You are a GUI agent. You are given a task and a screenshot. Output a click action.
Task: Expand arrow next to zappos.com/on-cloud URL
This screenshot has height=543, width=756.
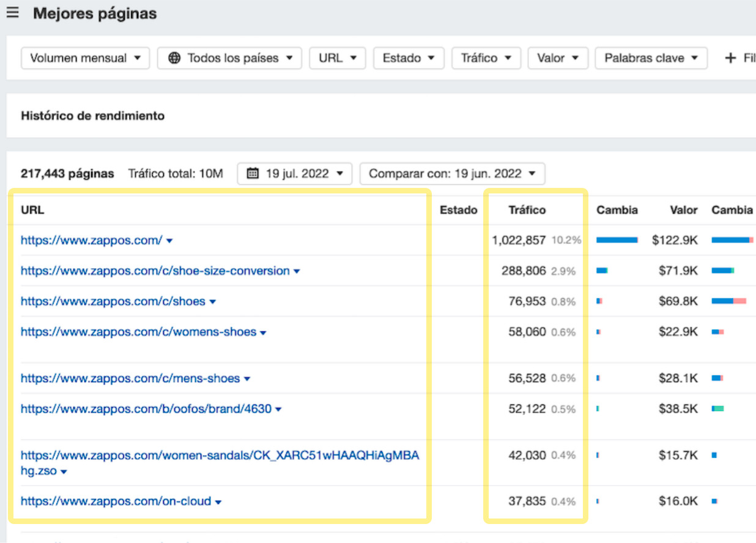pyautogui.click(x=218, y=502)
